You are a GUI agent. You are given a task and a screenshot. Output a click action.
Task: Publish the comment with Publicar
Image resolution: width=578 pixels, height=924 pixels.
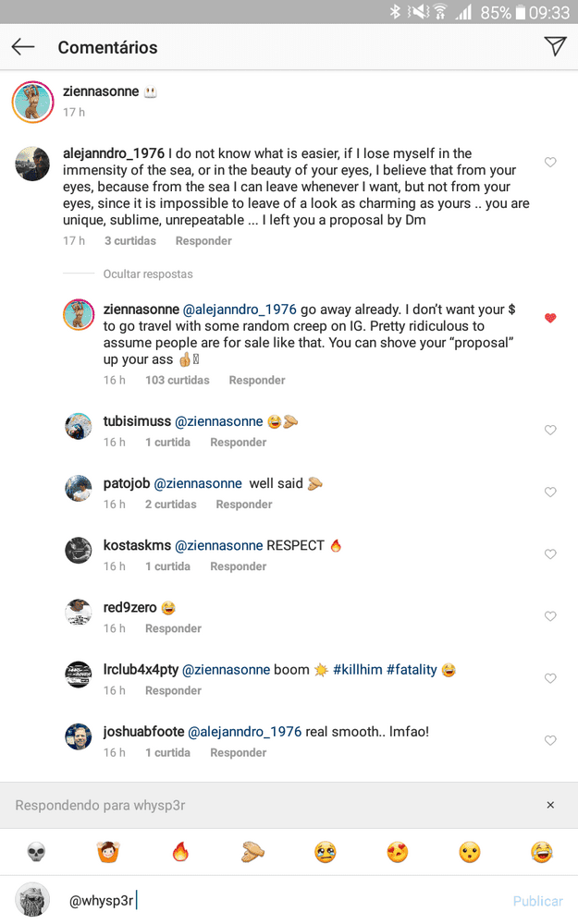point(538,901)
